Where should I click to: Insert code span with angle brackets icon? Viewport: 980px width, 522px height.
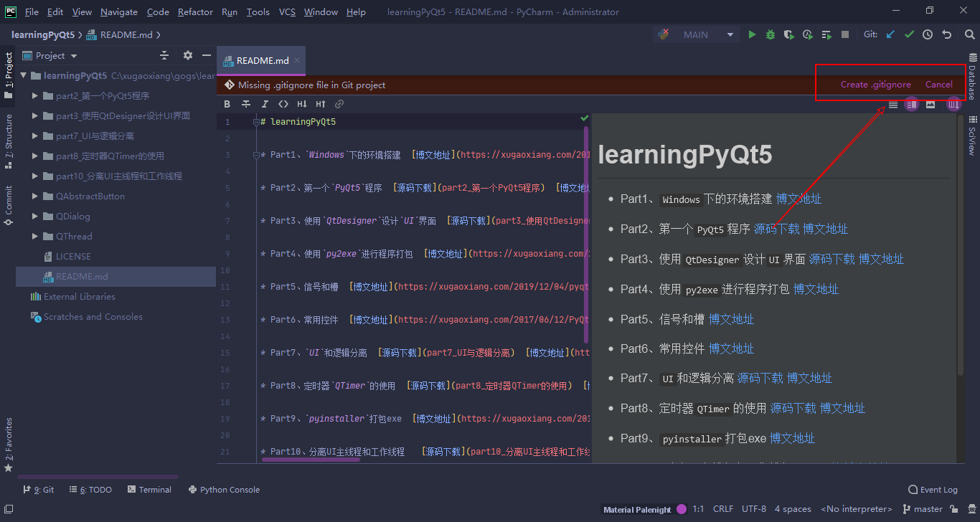tap(283, 105)
